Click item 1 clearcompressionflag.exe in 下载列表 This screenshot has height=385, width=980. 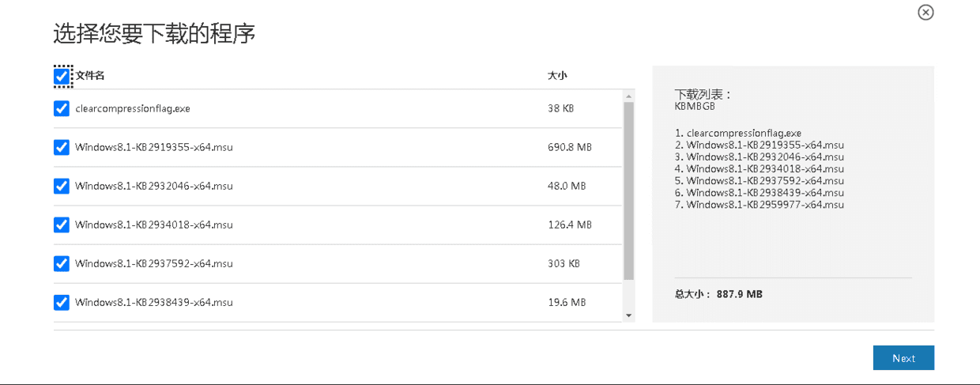tap(737, 134)
